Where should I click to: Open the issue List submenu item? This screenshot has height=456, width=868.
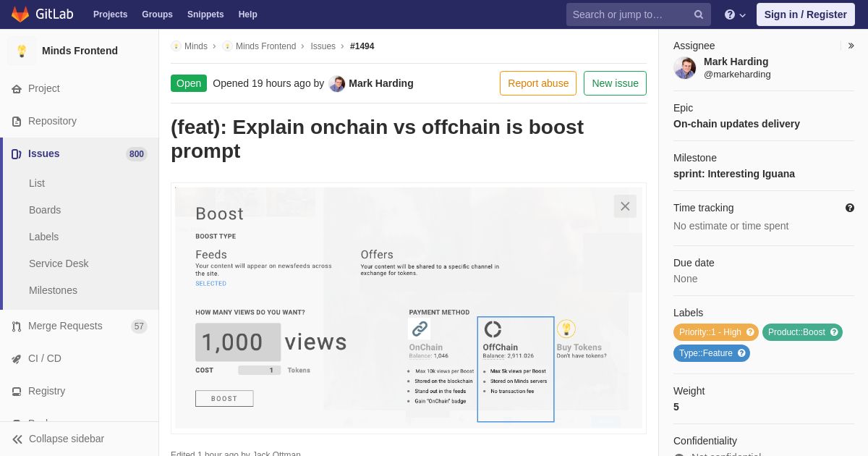click(37, 183)
